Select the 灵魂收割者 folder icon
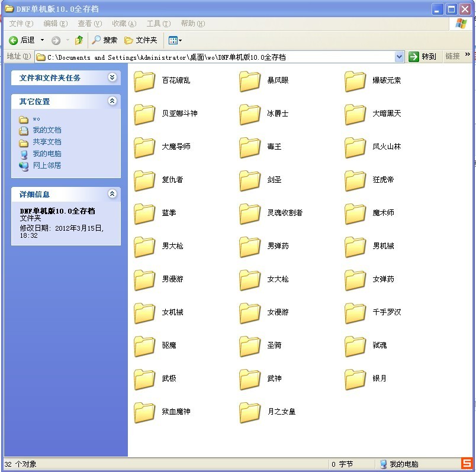 pyautogui.click(x=250, y=214)
